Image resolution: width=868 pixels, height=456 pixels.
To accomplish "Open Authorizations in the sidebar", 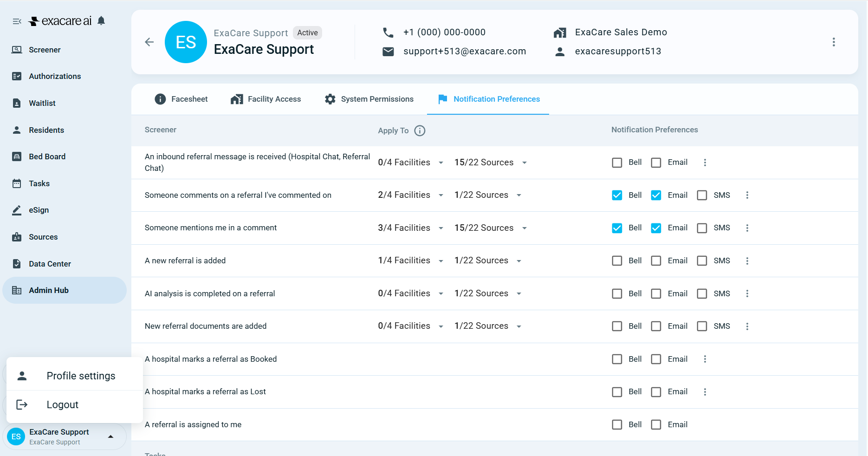I will [x=65, y=76].
